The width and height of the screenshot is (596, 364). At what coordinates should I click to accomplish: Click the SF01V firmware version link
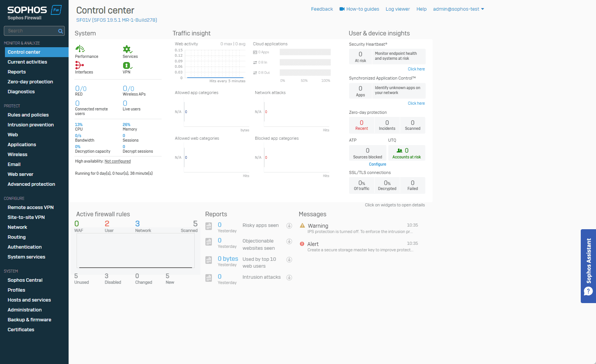(117, 20)
